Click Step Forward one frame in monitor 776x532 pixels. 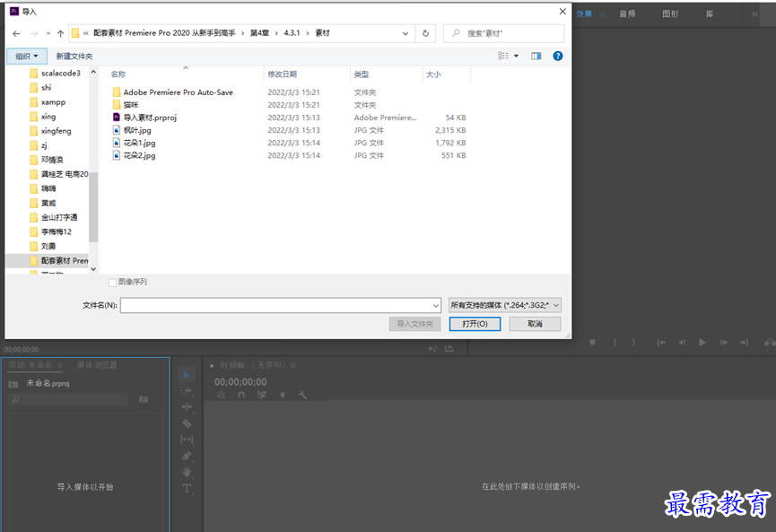tap(724, 343)
